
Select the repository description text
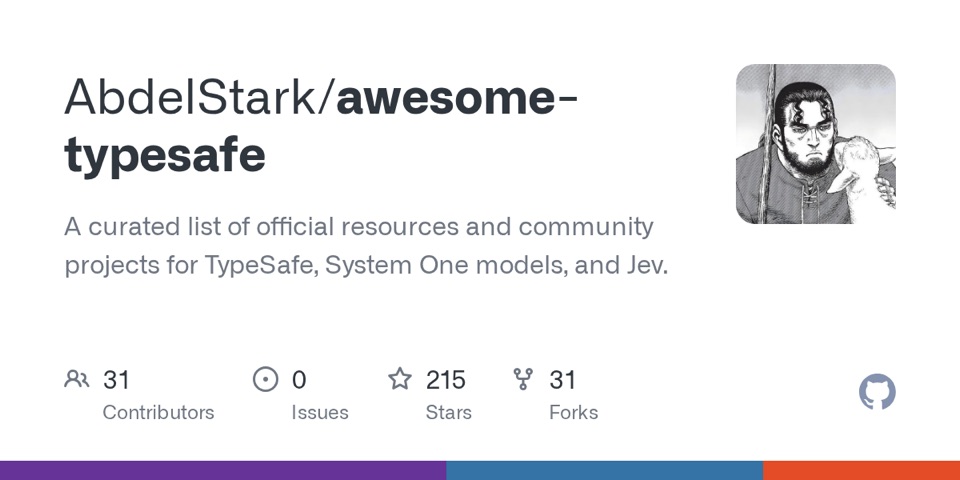coord(366,246)
